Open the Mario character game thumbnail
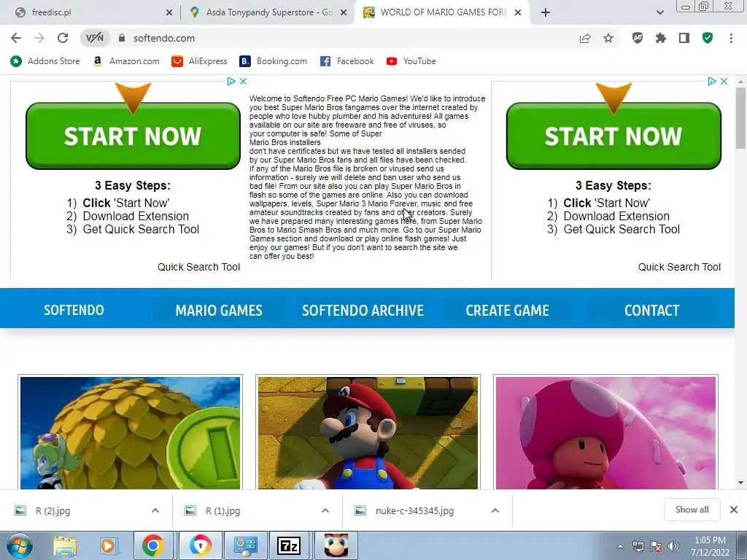Screen dimensions: 747x560 coord(368,432)
